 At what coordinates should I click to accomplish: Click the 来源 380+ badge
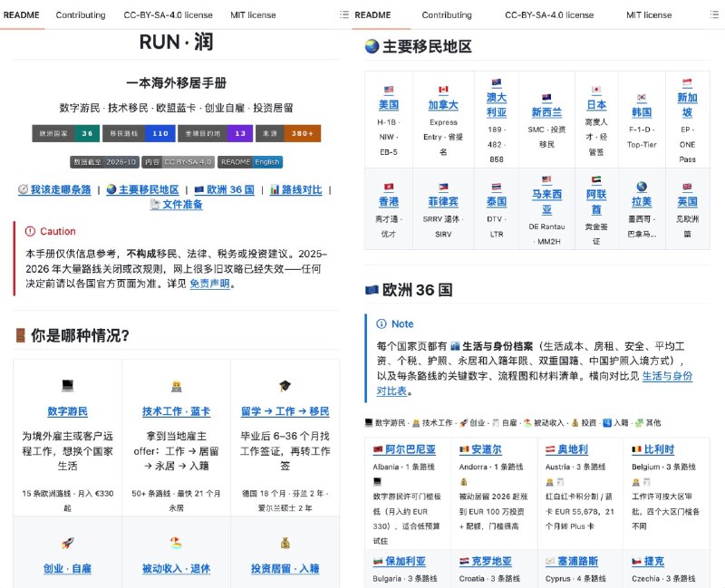pos(288,133)
